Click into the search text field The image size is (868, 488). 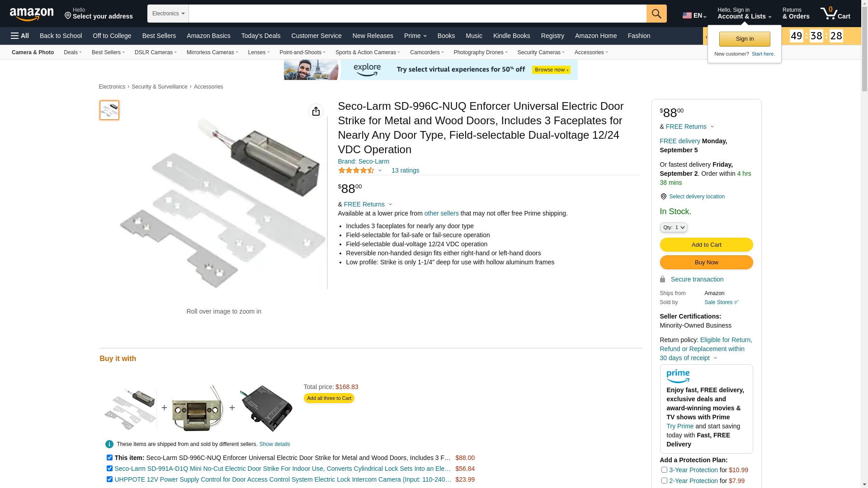[x=417, y=14]
